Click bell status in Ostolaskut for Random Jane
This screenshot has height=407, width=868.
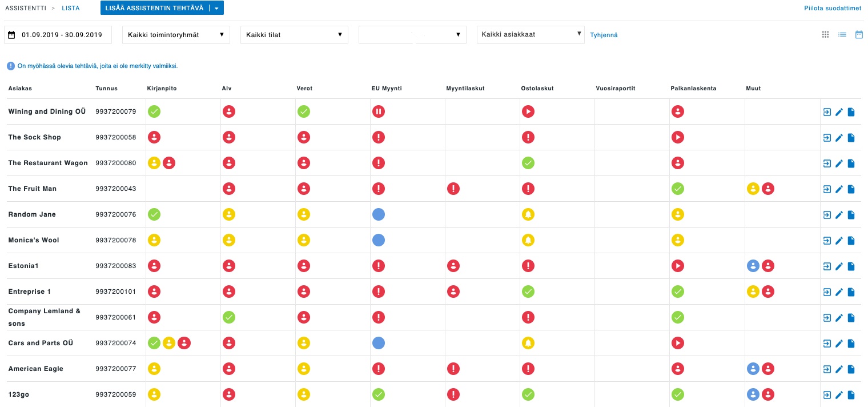528,214
